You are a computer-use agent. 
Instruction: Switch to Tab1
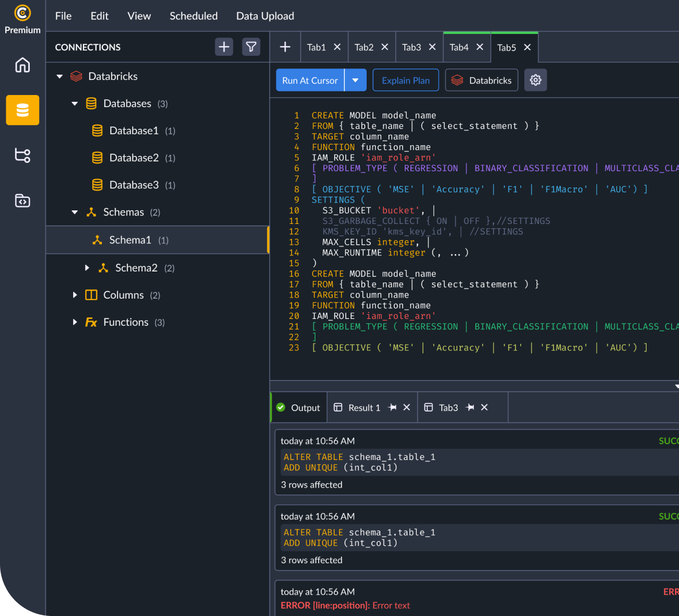tap(317, 47)
